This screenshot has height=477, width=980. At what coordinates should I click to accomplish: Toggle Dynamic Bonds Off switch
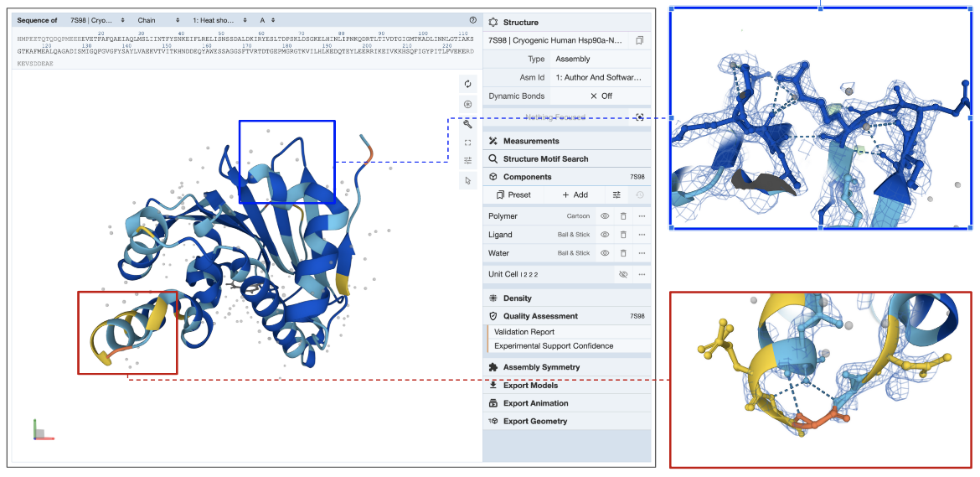601,96
